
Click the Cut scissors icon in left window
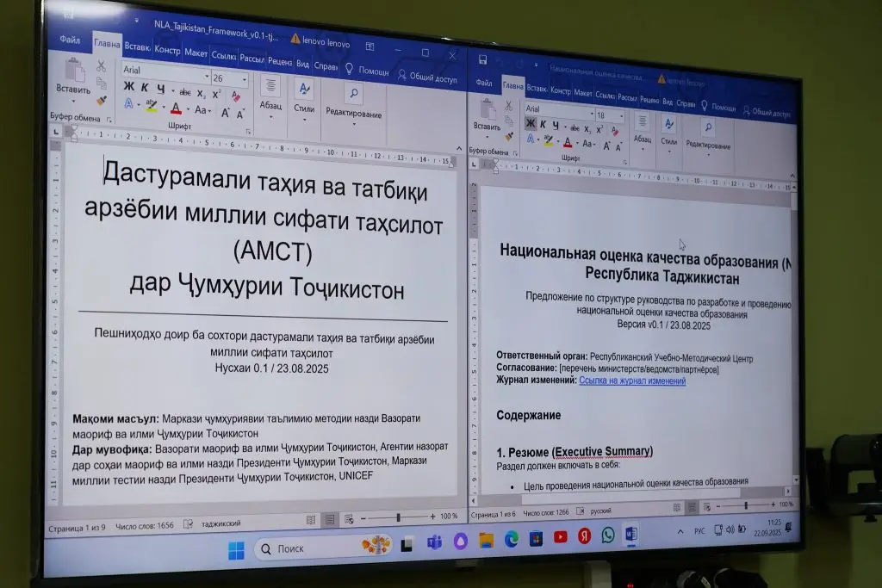coord(101,65)
